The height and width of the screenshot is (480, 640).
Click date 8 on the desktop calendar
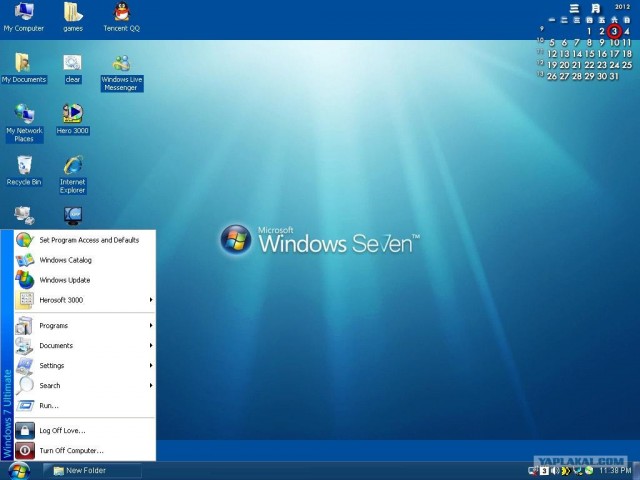pyautogui.click(x=589, y=42)
